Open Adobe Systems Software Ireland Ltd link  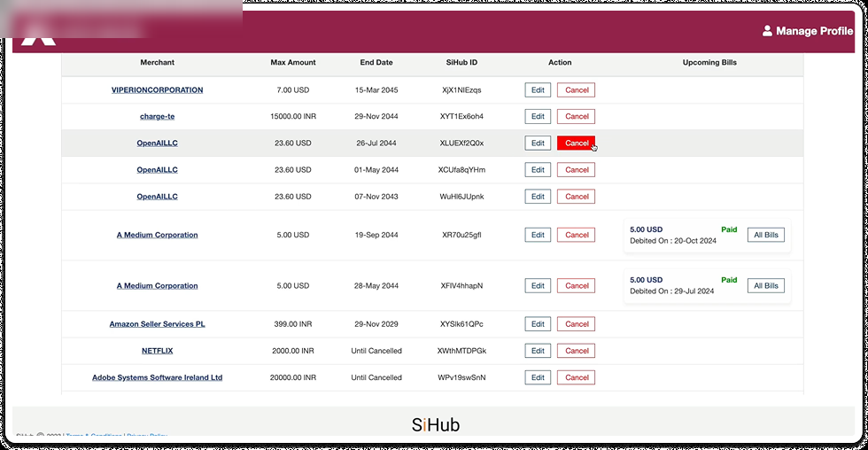point(158,377)
